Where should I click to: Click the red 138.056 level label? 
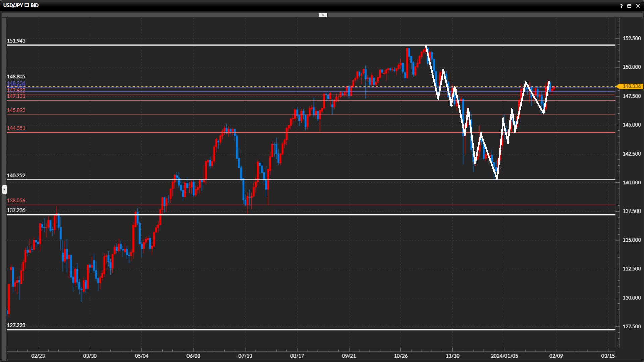tap(16, 200)
